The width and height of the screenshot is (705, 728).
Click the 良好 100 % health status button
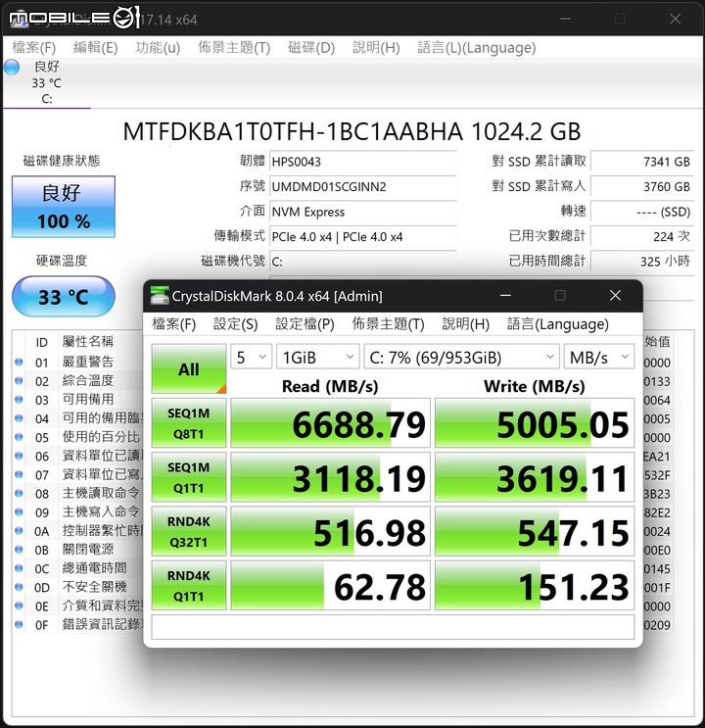(x=64, y=207)
